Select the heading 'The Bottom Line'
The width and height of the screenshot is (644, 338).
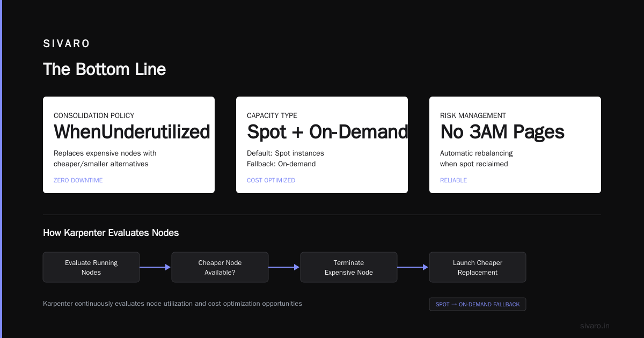tap(104, 69)
